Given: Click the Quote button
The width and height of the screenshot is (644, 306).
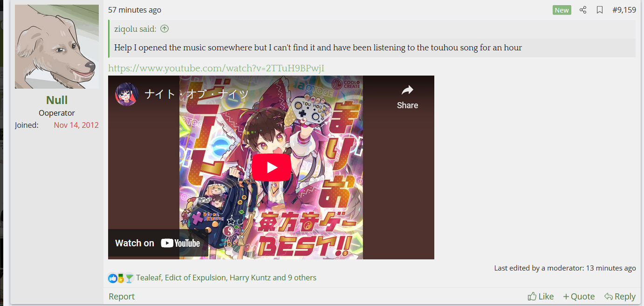Looking at the screenshot, I should coord(579,296).
